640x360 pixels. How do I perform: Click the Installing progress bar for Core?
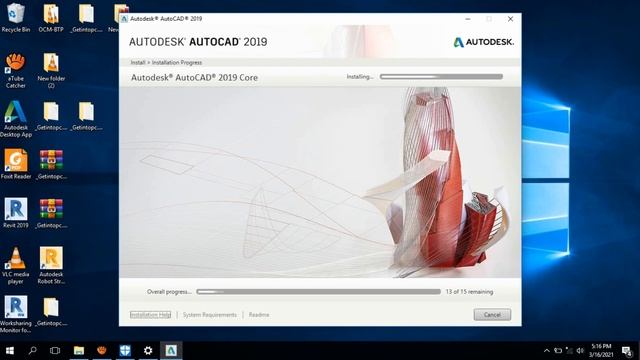coord(441,77)
